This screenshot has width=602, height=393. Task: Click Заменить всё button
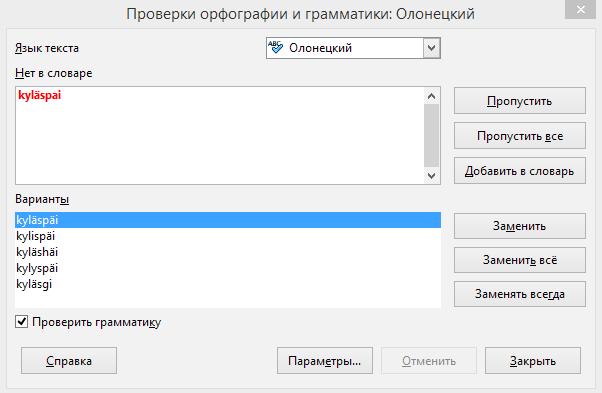(x=520, y=260)
